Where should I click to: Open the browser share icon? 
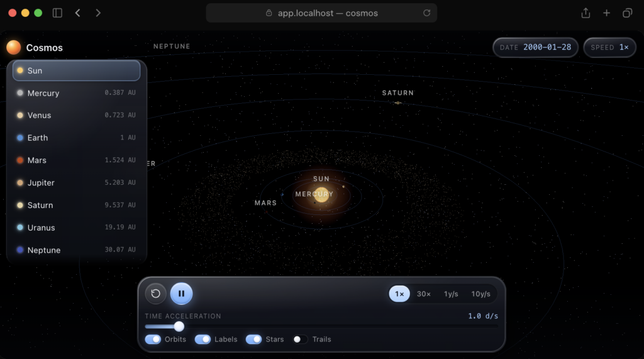pyautogui.click(x=586, y=13)
